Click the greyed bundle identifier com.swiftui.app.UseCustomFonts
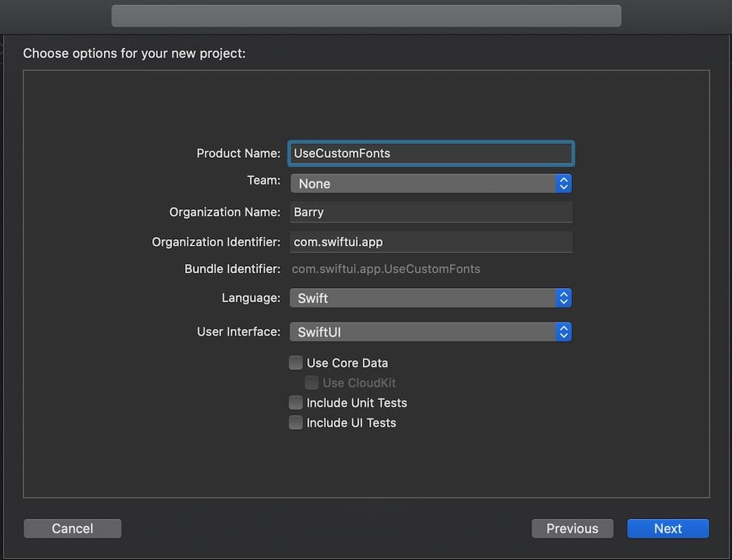 (x=386, y=269)
